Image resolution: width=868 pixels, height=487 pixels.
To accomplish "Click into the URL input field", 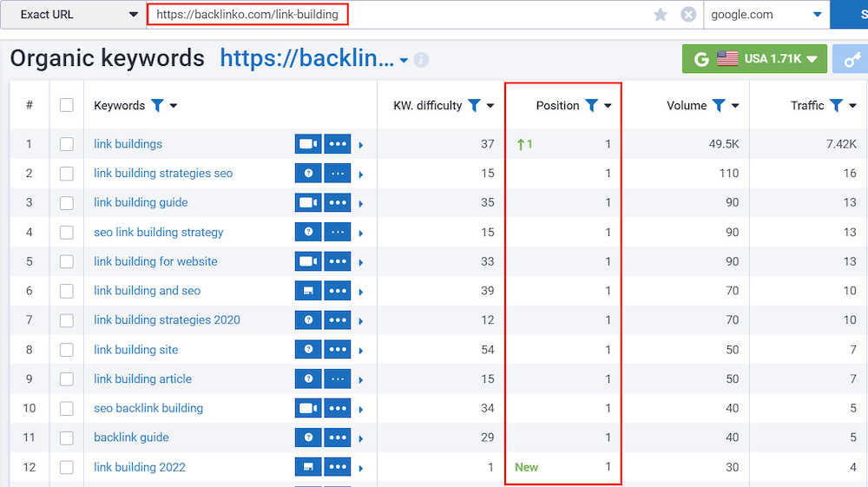I will pyautogui.click(x=391, y=15).
